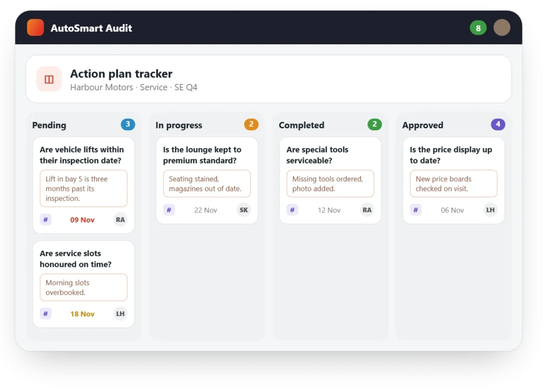Click the note 'Missing tools ordered, photo added.'
Viewport: 548px width, 392px height.
point(330,183)
